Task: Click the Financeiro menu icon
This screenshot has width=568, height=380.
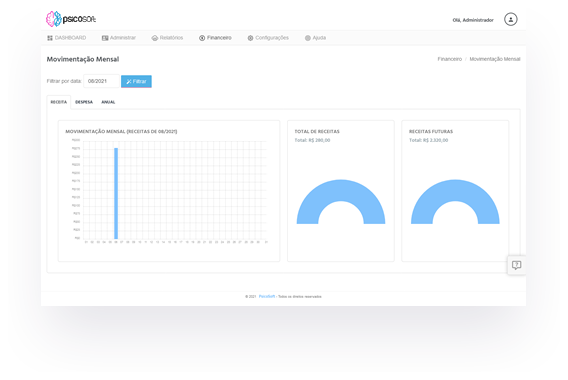Action: coord(202,38)
